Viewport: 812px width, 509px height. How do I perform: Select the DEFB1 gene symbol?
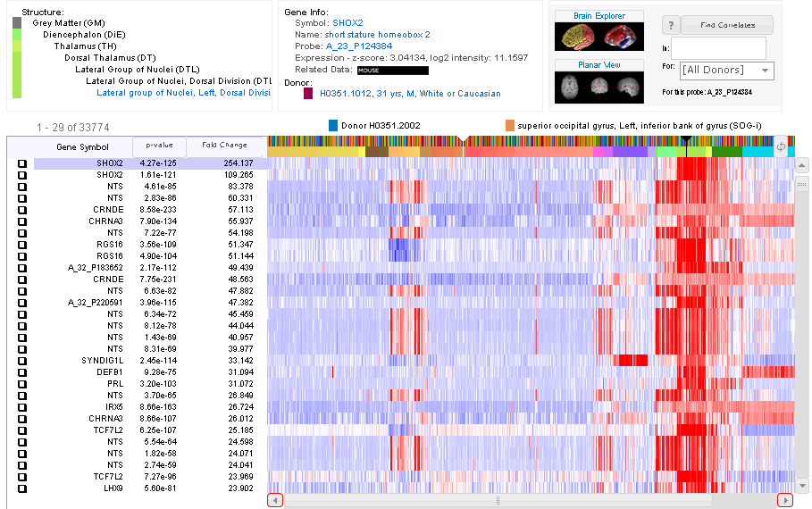110,372
